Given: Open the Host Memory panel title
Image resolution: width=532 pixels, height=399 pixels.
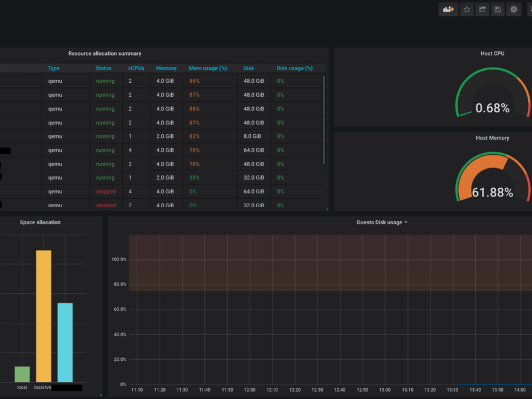Looking at the screenshot, I should click(x=492, y=138).
